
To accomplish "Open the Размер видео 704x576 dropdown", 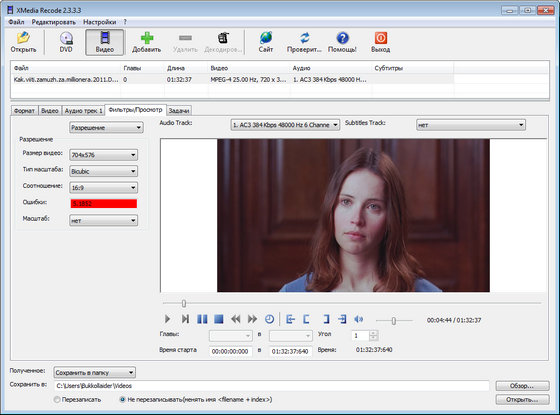I will (x=103, y=155).
